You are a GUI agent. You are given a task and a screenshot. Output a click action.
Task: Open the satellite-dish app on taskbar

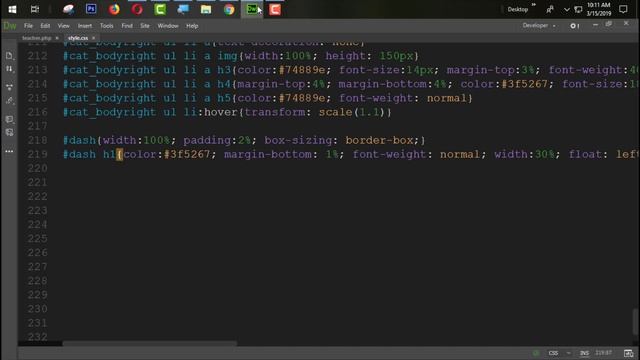click(x=68, y=9)
